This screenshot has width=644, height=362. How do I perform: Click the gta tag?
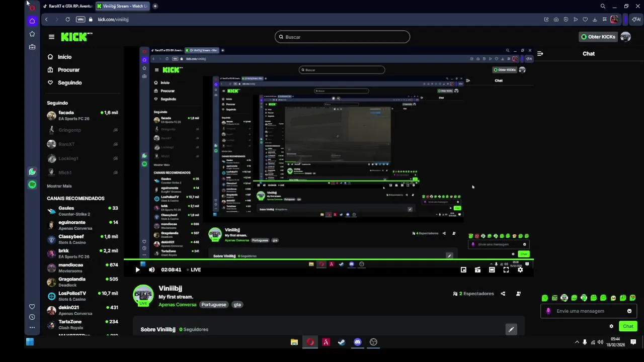coord(237,305)
